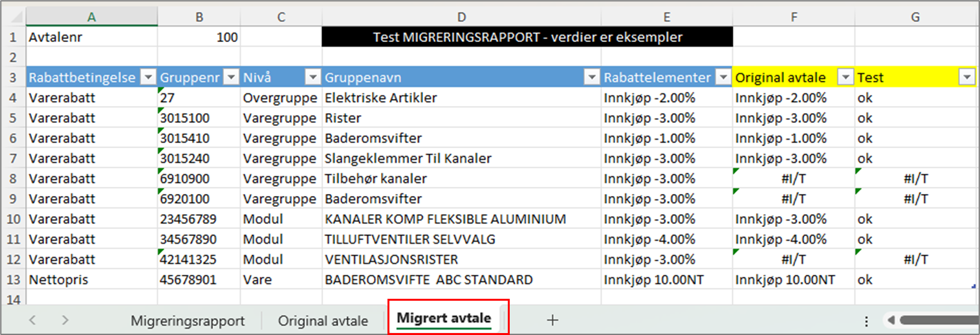Click the horizontal scrollbar left arrow

(x=892, y=321)
